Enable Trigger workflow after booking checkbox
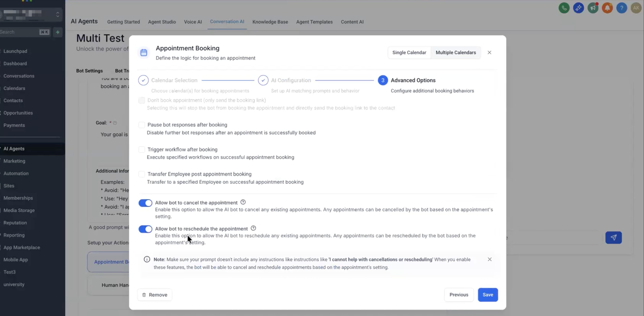The width and height of the screenshot is (644, 316). [x=142, y=150]
